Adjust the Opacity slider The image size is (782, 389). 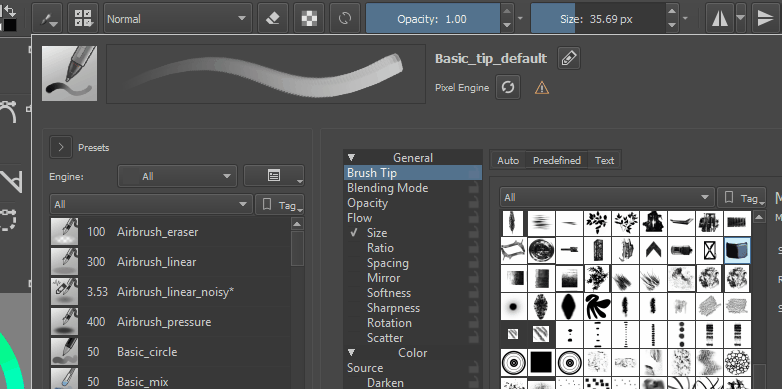(433, 19)
